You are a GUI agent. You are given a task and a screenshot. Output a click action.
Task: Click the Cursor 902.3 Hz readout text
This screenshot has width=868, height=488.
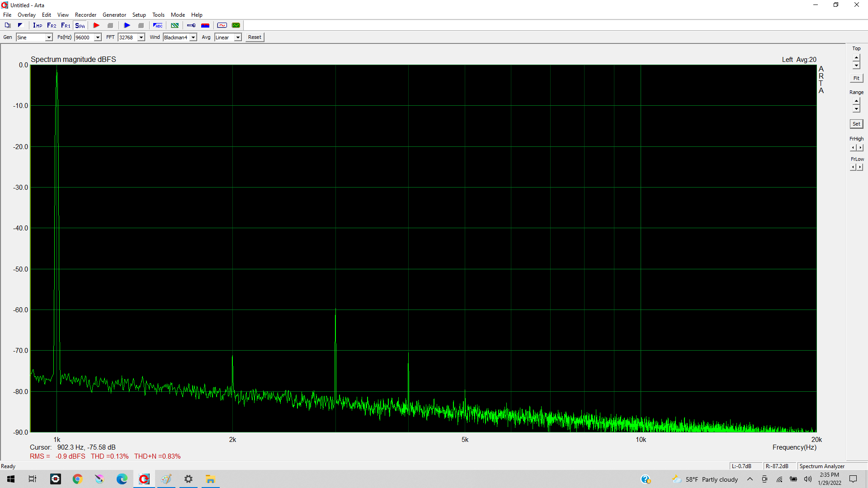coord(73,447)
